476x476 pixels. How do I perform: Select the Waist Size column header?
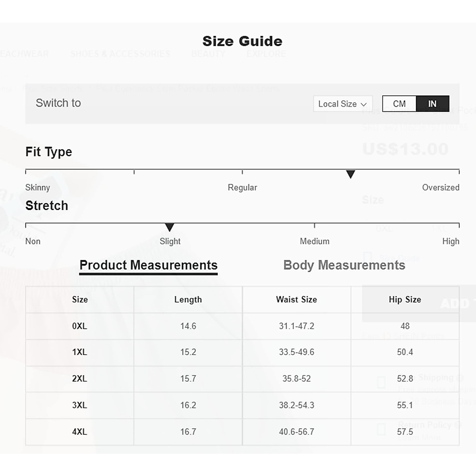[296, 299]
